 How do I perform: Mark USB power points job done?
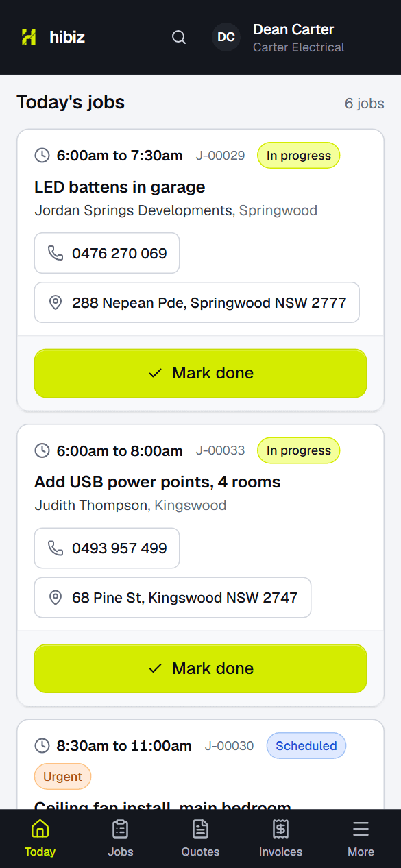tap(200, 668)
